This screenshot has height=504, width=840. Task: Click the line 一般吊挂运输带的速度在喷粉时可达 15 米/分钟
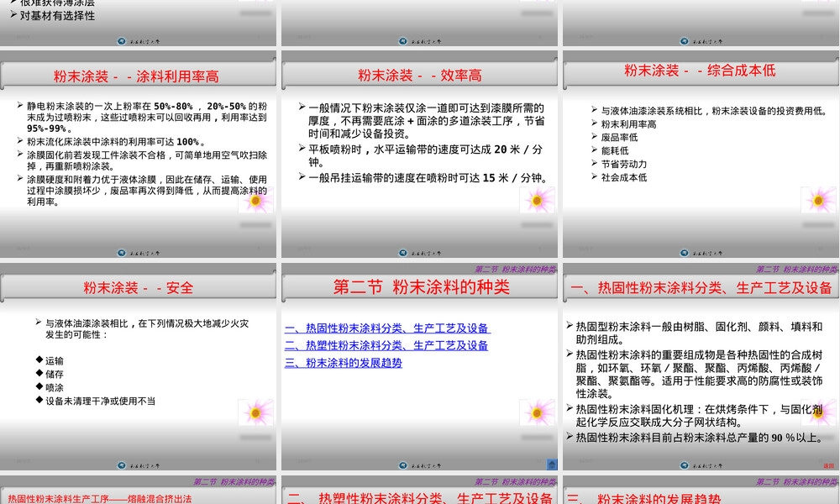(428, 178)
